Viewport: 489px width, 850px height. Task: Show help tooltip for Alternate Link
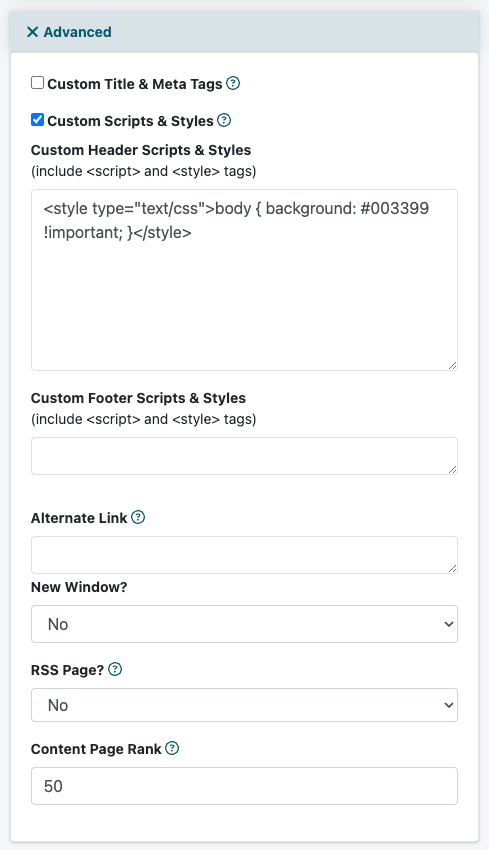(138, 517)
